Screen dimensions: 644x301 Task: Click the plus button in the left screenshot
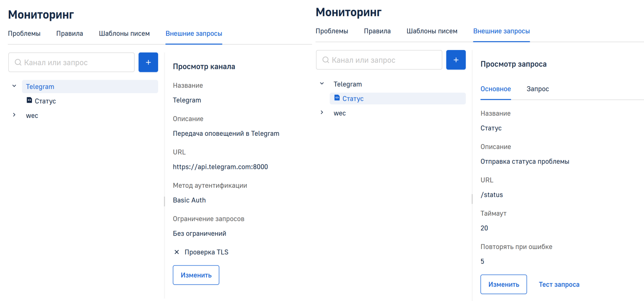[148, 62]
